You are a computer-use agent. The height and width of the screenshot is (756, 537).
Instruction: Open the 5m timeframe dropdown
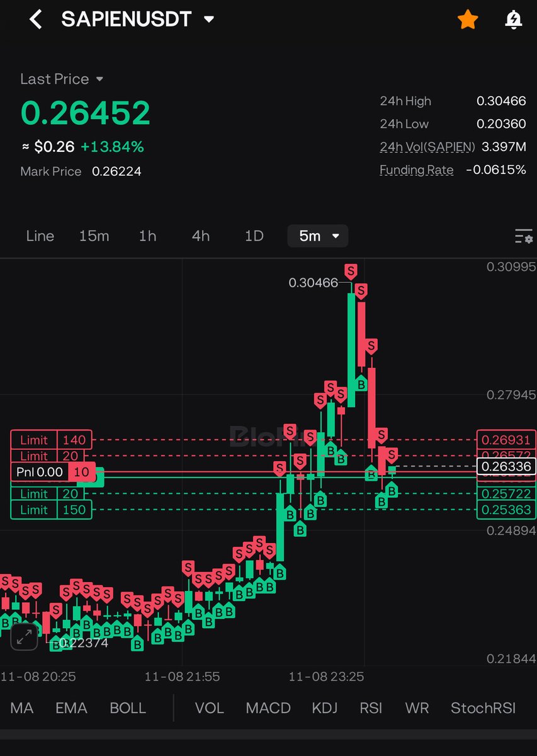[x=317, y=236]
